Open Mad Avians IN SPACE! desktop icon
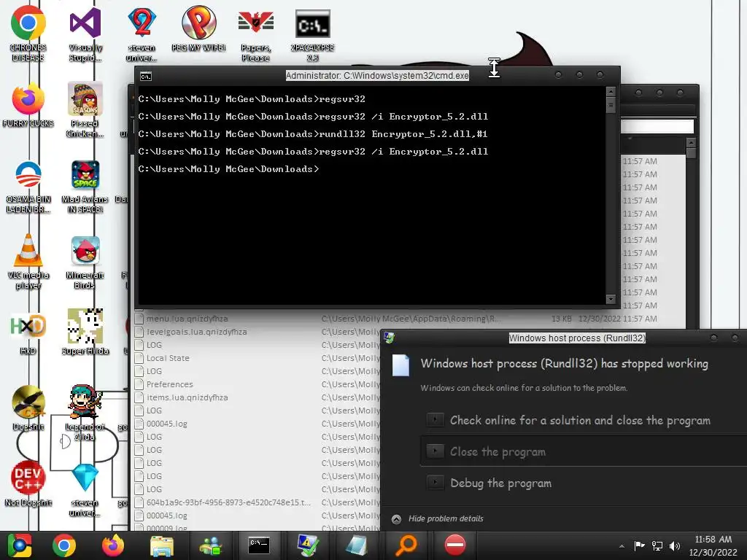This screenshot has height=560, width=747. (85, 186)
